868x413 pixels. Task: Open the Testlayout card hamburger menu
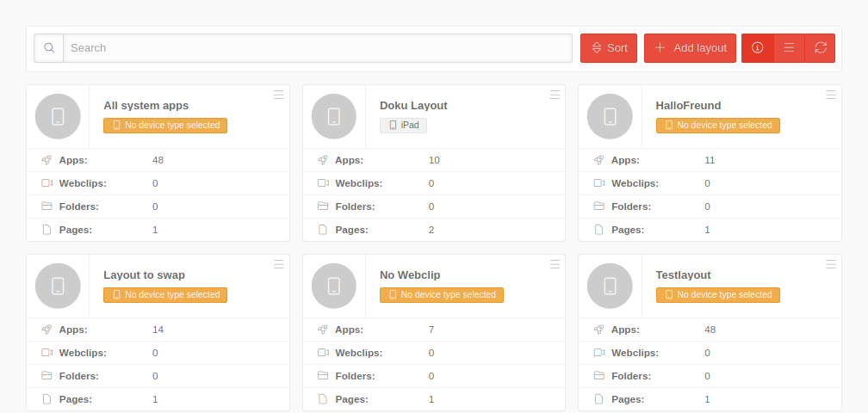(x=831, y=264)
